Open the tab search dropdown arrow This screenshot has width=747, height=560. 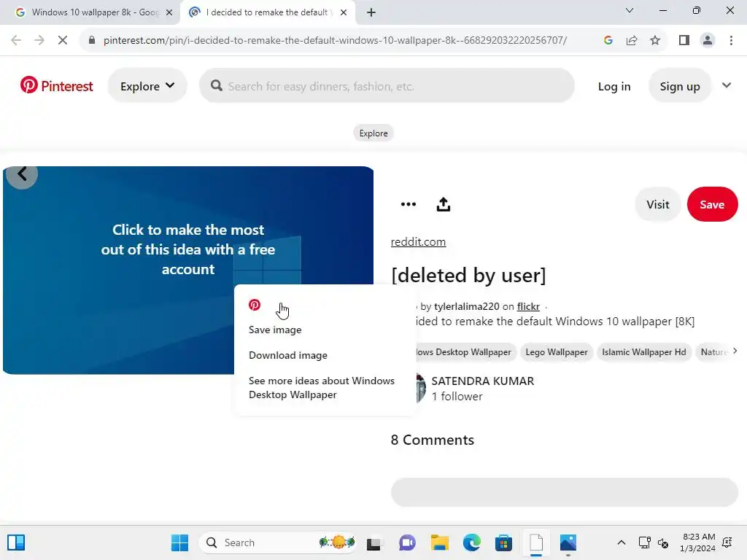coord(629,10)
